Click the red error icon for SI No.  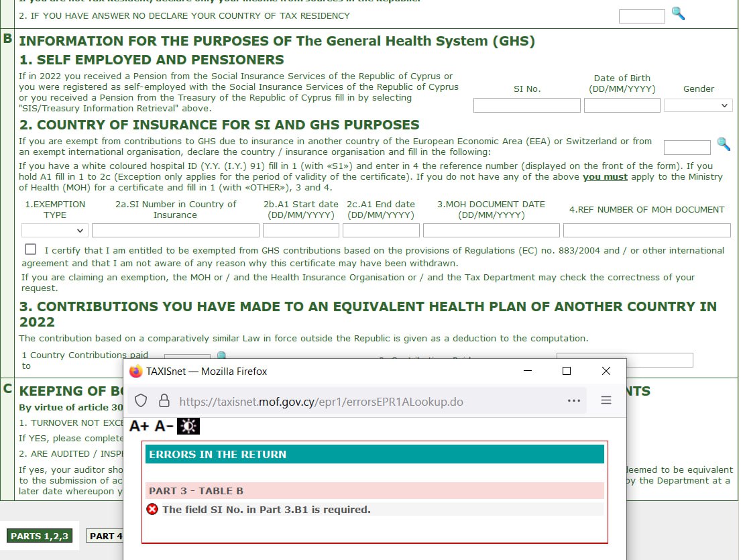coord(152,510)
